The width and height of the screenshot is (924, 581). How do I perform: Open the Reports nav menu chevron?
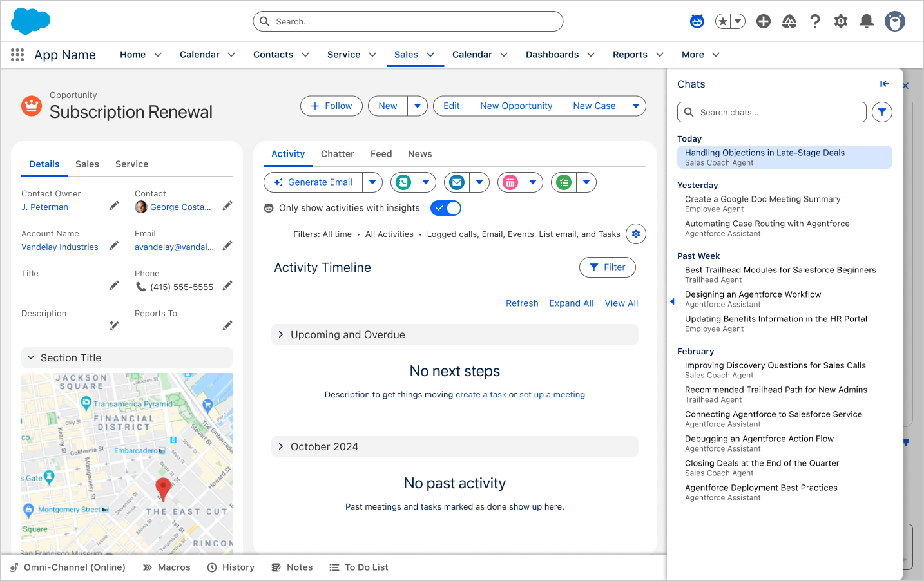click(x=660, y=55)
